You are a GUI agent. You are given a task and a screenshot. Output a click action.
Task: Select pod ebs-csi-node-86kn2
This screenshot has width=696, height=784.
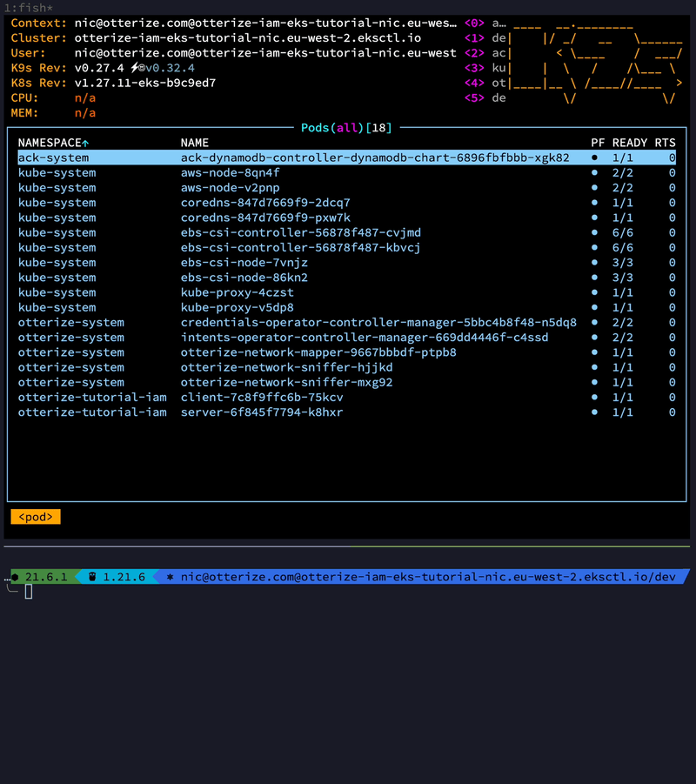pos(346,278)
